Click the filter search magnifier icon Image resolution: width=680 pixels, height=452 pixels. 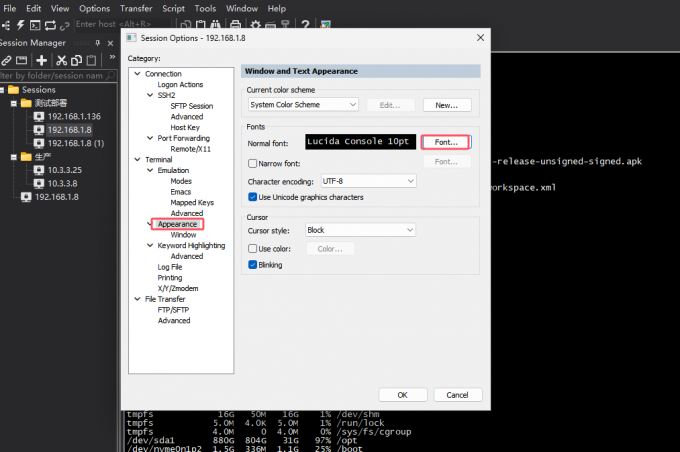[111, 75]
